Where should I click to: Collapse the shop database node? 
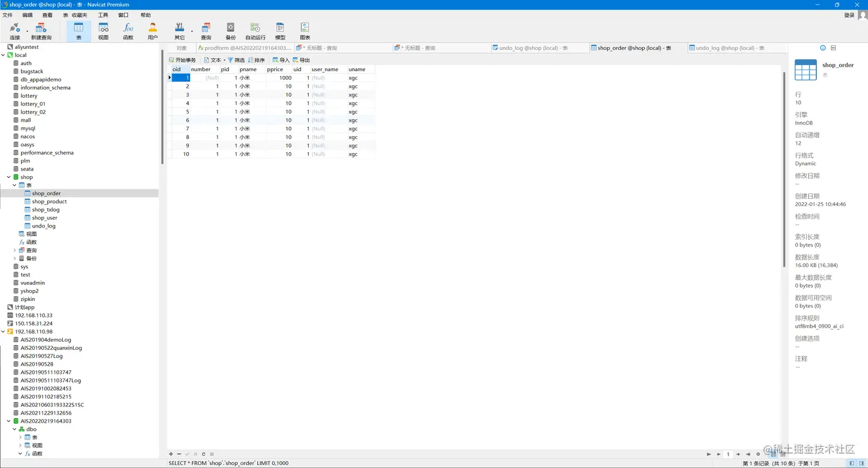(x=9, y=177)
